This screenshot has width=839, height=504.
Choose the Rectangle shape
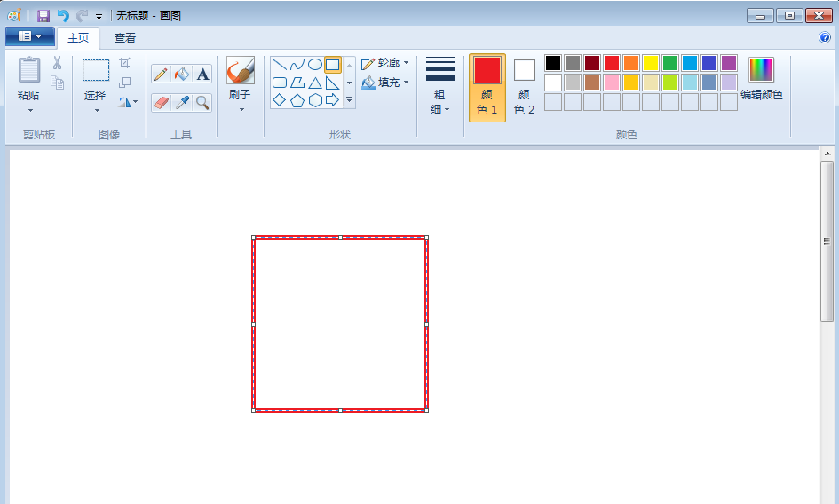[x=333, y=66]
